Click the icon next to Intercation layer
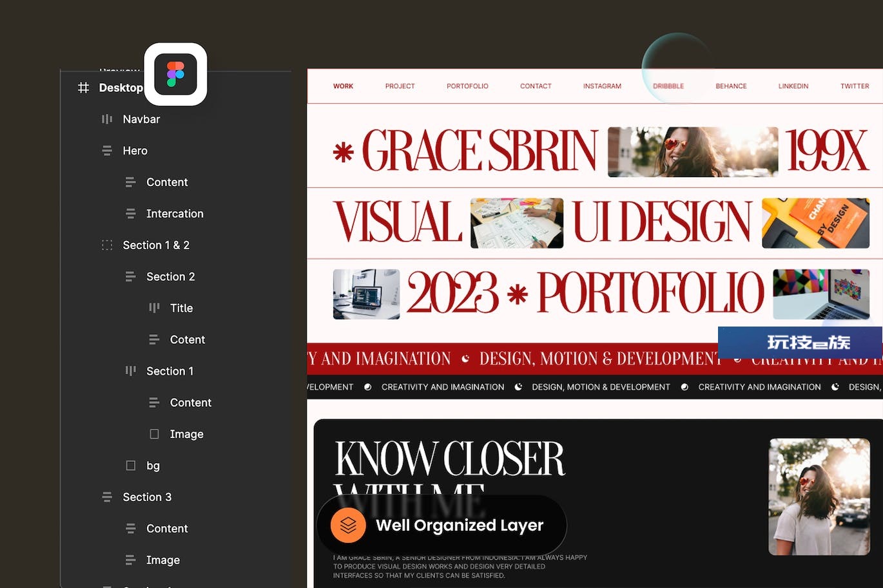Image resolution: width=883 pixels, height=588 pixels. [130, 214]
